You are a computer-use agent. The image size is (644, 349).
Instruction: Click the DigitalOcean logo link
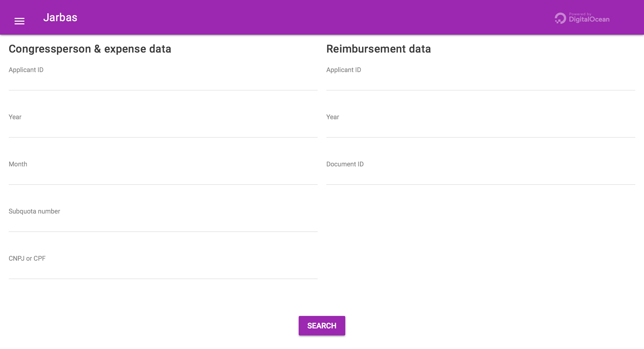click(x=582, y=18)
